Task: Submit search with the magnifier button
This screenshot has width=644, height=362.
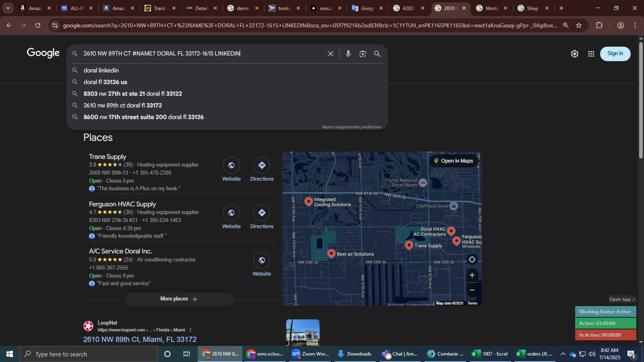Action: point(377,54)
